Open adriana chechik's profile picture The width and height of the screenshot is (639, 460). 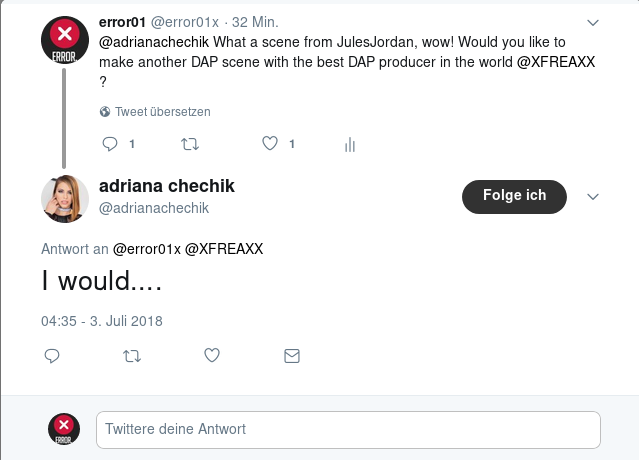(x=65, y=198)
